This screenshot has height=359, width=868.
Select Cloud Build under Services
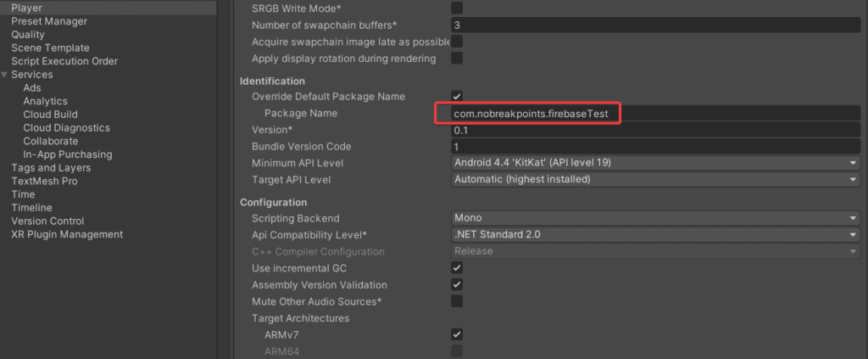click(x=50, y=114)
